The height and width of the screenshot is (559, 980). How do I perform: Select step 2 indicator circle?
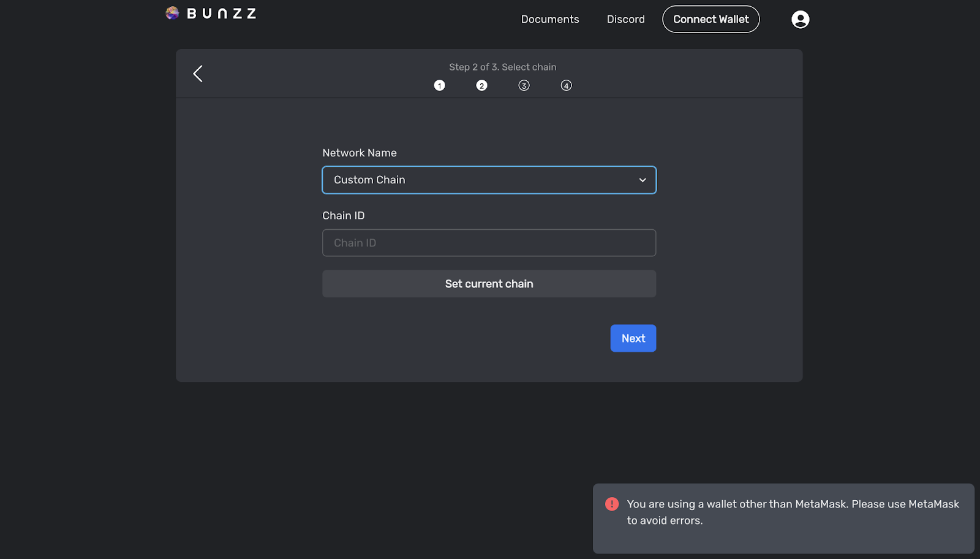(481, 85)
